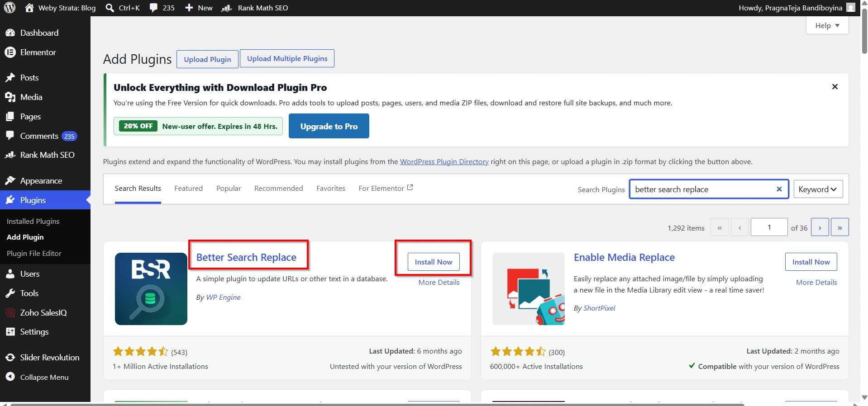Go to the next results page
The width and height of the screenshot is (868, 406).
pyautogui.click(x=820, y=227)
